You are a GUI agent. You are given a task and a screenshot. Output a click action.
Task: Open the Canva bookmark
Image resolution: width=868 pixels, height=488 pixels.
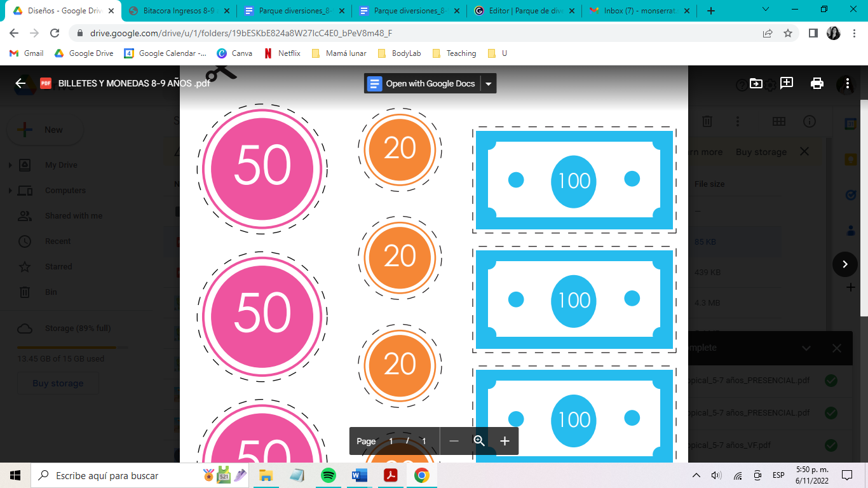click(x=234, y=53)
